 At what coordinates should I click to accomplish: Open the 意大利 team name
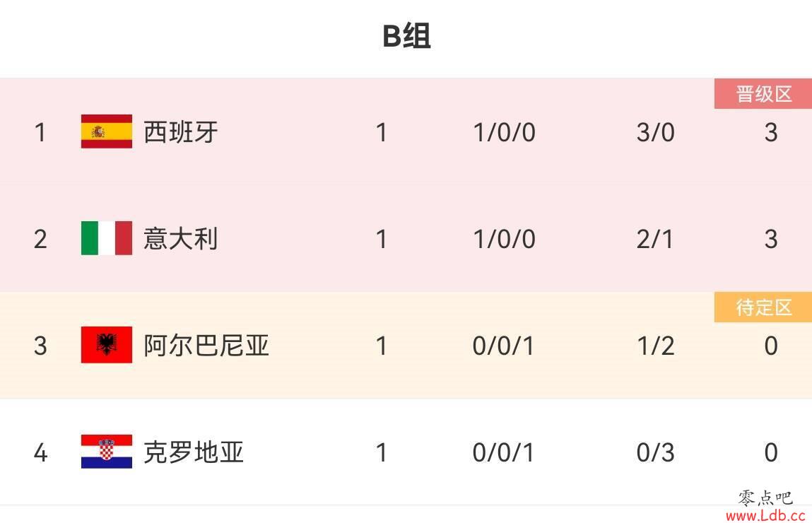click(181, 239)
